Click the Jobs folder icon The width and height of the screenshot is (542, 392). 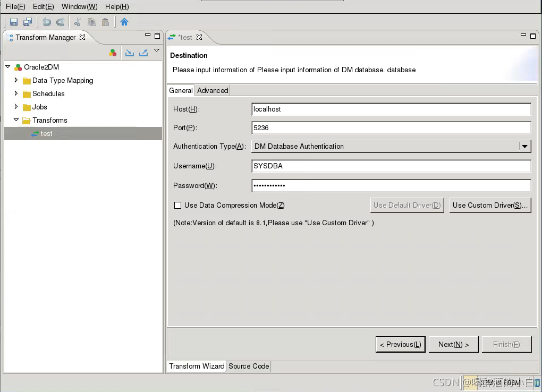27,107
